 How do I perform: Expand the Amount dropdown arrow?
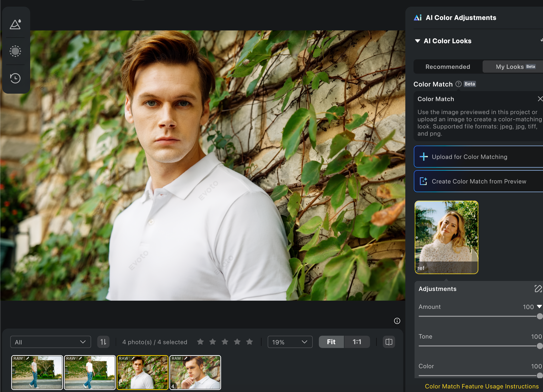pos(539,307)
